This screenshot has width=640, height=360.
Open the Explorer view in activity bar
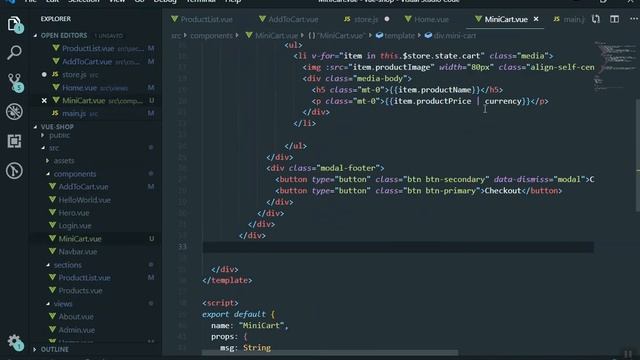point(14,24)
